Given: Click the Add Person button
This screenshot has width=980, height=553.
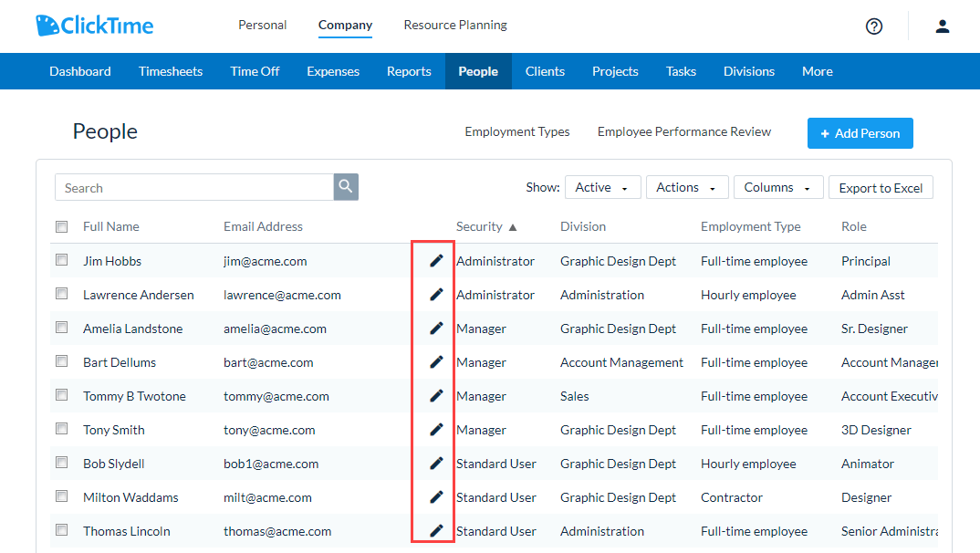Looking at the screenshot, I should [860, 132].
